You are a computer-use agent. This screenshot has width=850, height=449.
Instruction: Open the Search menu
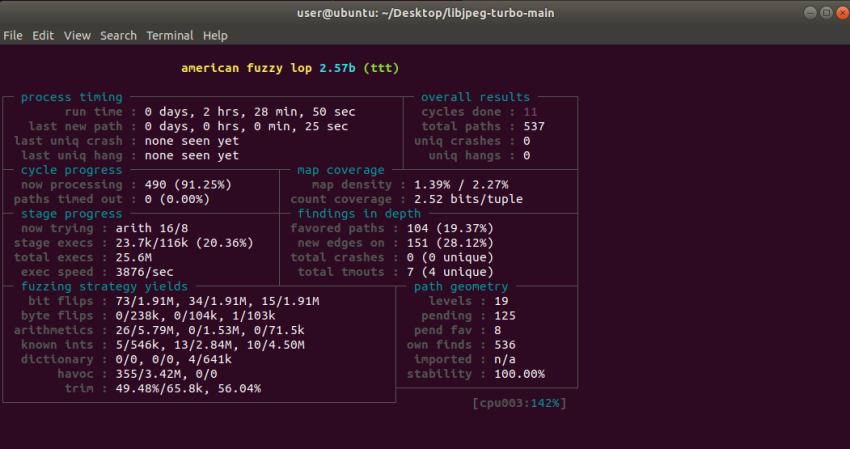[118, 36]
